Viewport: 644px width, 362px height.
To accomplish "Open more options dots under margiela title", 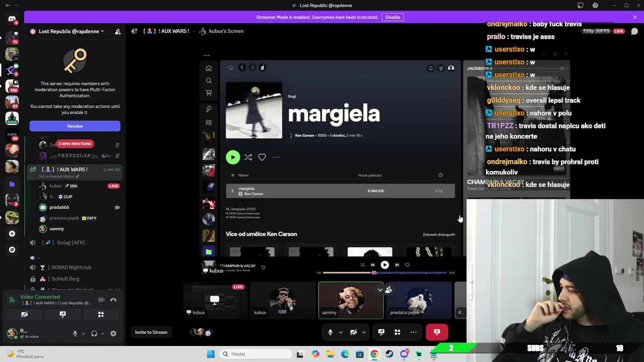I will (x=276, y=157).
